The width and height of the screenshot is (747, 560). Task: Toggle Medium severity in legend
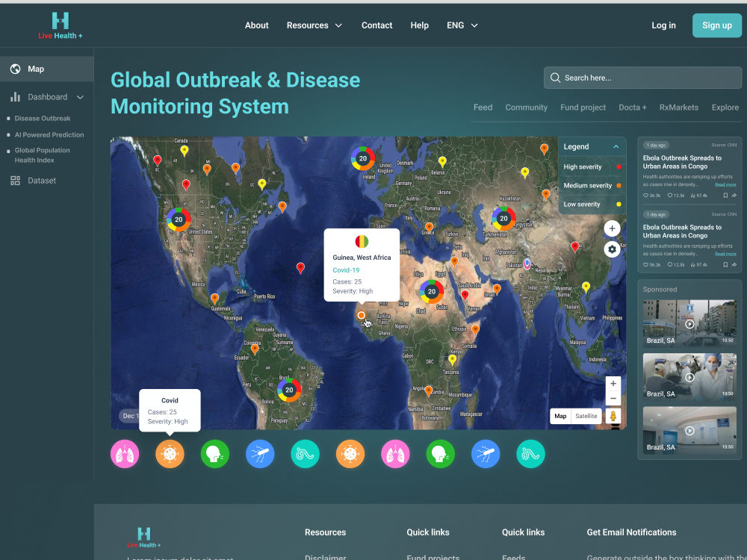(592, 185)
